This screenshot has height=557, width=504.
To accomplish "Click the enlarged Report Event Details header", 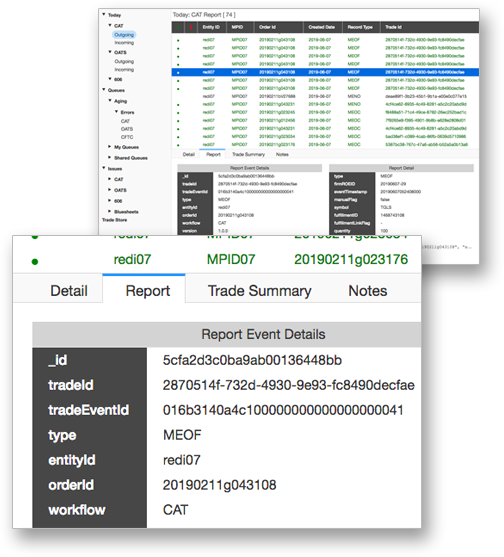I will [227, 334].
